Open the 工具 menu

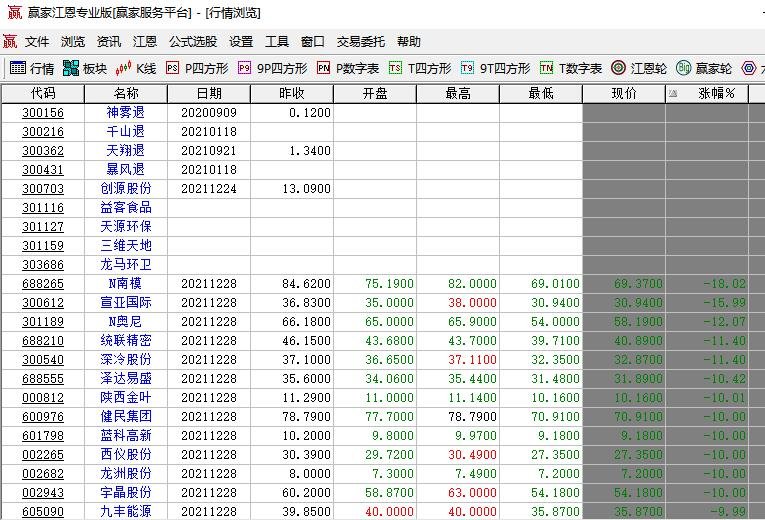[277, 42]
